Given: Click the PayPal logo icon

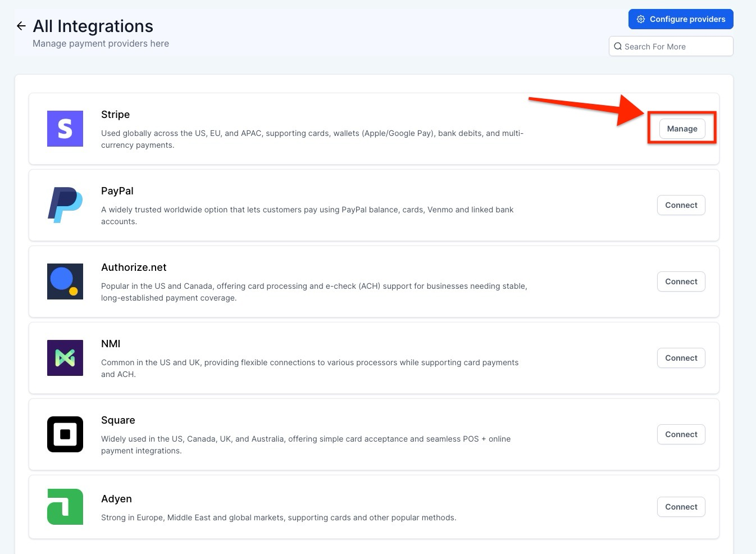Looking at the screenshot, I should [65, 205].
